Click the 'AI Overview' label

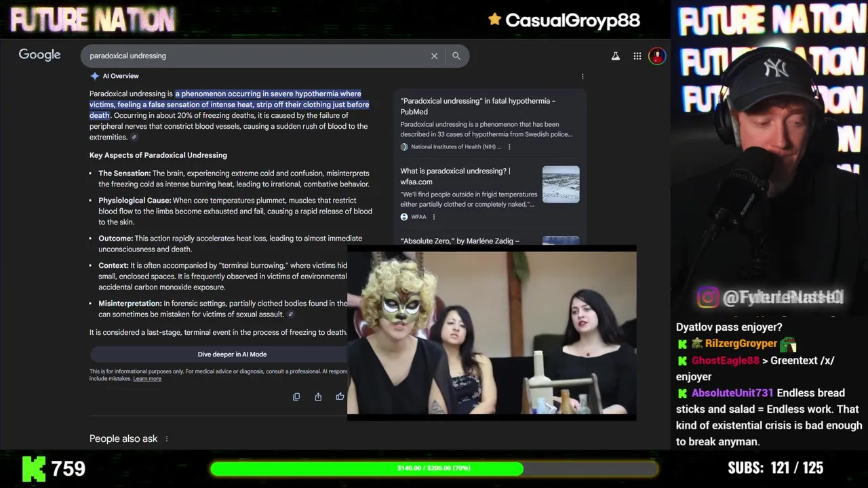[121, 76]
